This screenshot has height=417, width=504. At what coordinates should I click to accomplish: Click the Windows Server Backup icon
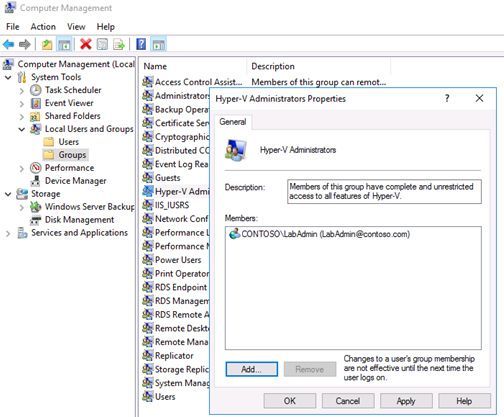(36, 207)
